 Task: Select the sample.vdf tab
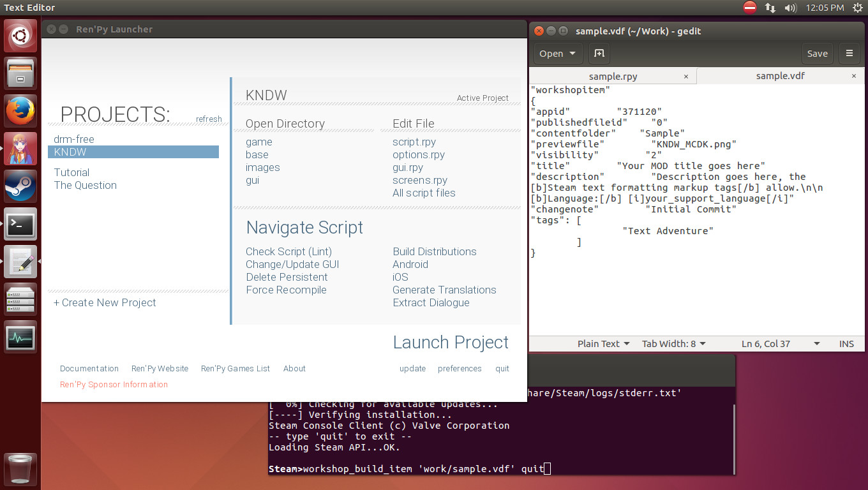click(780, 76)
